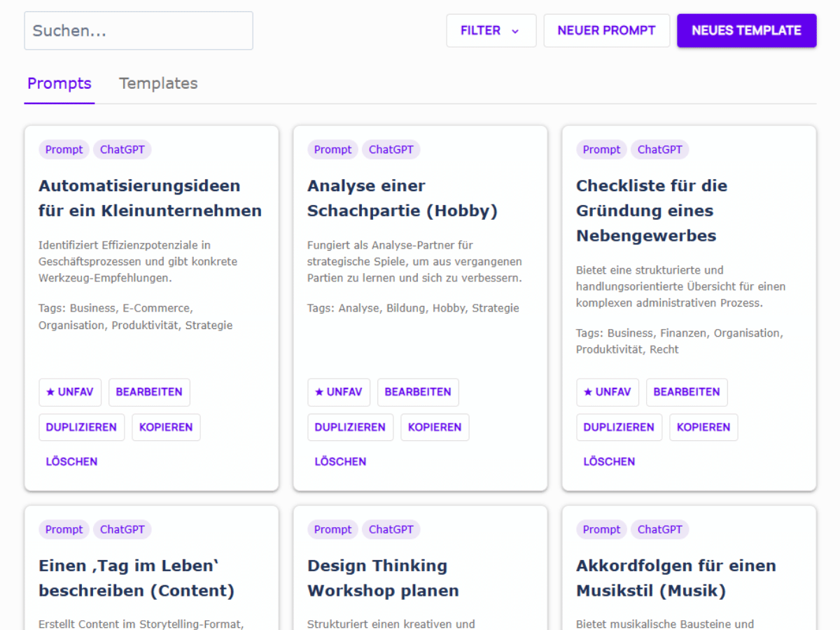Switch to the Templates tab
The width and height of the screenshot is (840, 630).
point(158,83)
